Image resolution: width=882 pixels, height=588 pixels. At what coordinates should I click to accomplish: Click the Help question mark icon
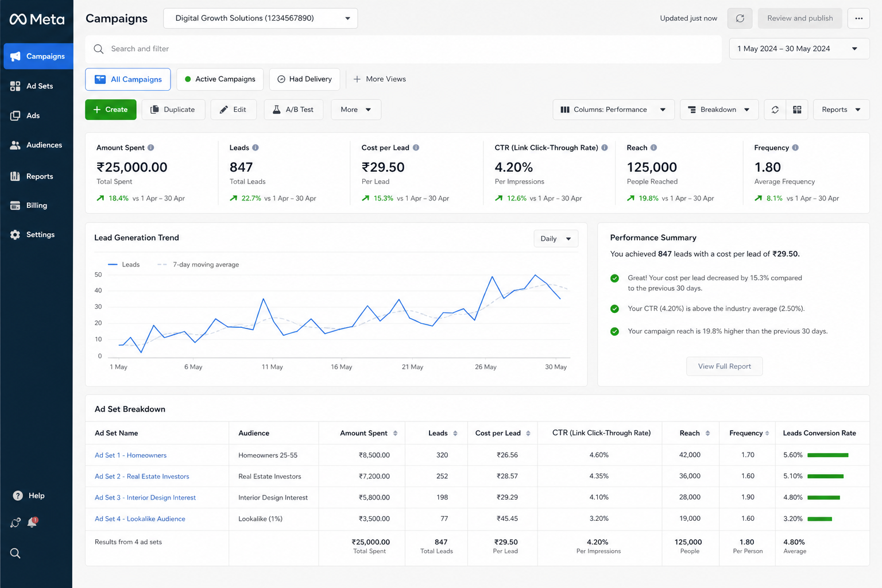[18, 496]
